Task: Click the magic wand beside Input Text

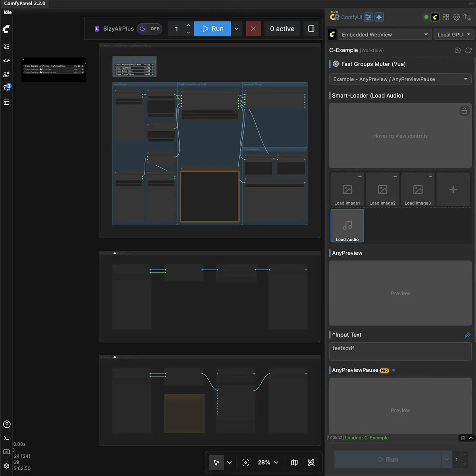Action: (x=467, y=335)
